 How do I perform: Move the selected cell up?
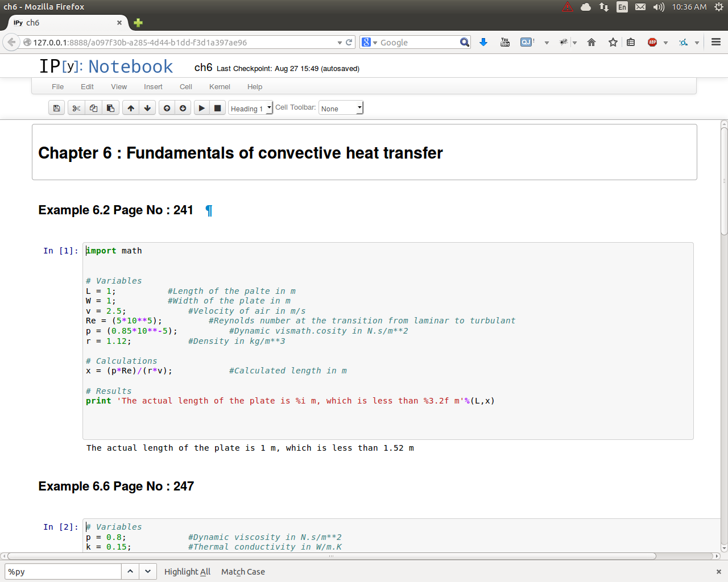coord(131,108)
